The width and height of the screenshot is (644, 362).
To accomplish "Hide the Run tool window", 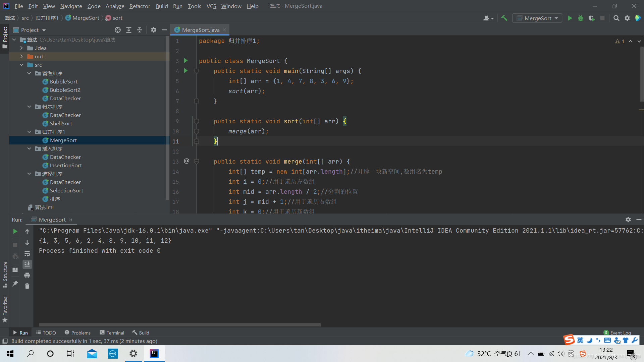I will (639, 220).
